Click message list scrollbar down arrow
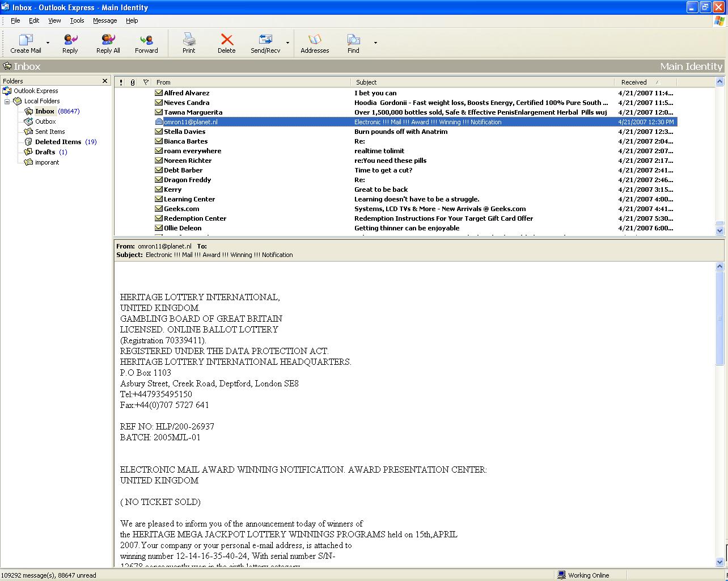This screenshot has width=728, height=581. (720, 230)
